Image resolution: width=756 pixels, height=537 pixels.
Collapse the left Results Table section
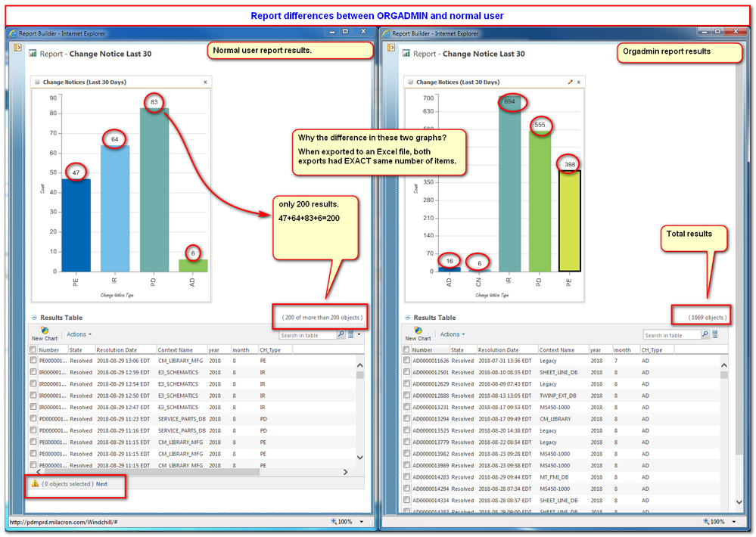click(34, 317)
